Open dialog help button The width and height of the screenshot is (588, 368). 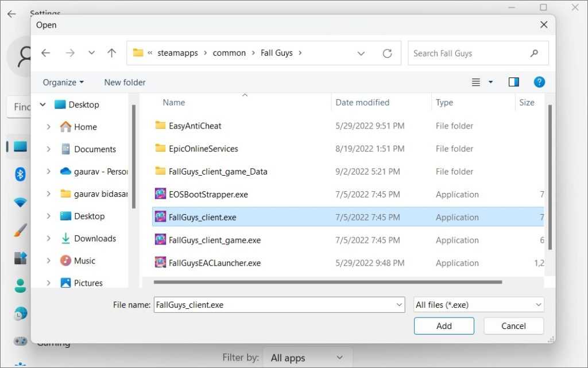(x=539, y=82)
